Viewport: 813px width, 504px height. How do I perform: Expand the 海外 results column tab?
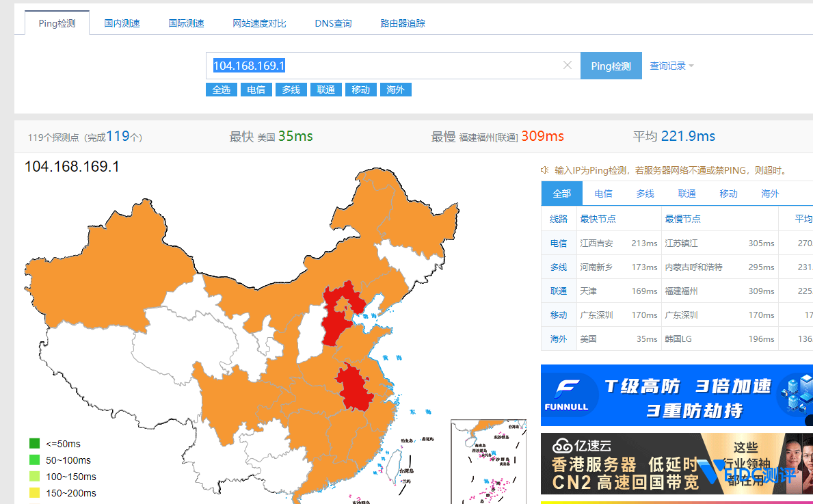pyautogui.click(x=769, y=194)
